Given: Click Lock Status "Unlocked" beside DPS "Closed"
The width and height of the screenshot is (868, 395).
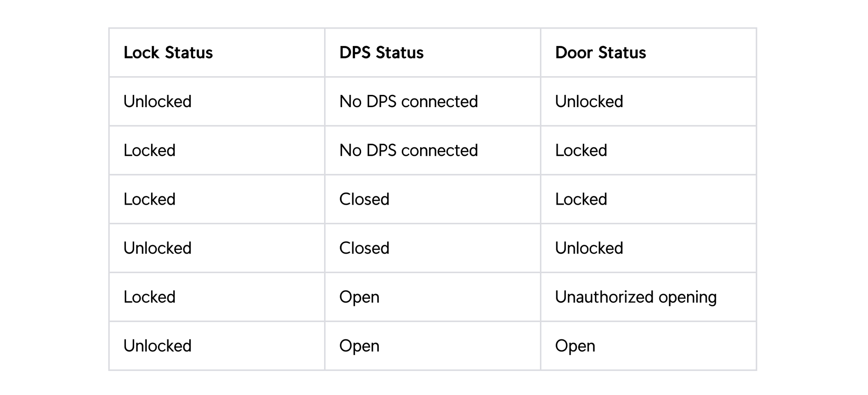Looking at the screenshot, I should pos(157,248).
